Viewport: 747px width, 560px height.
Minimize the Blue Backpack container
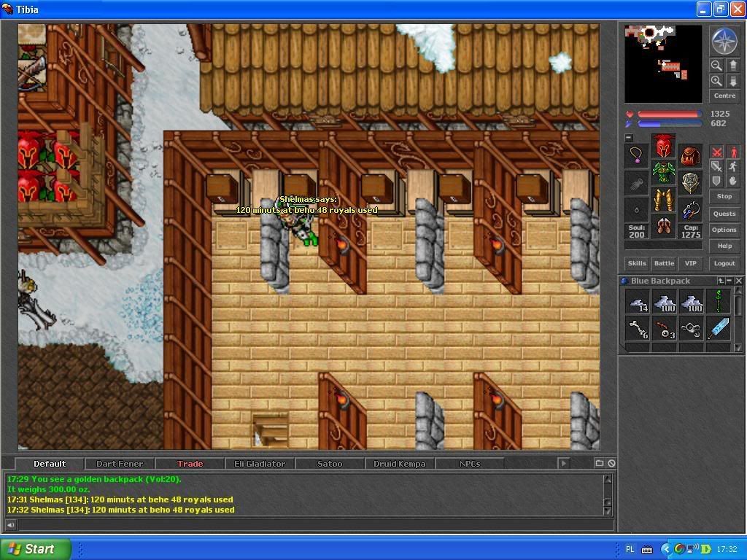click(729, 281)
